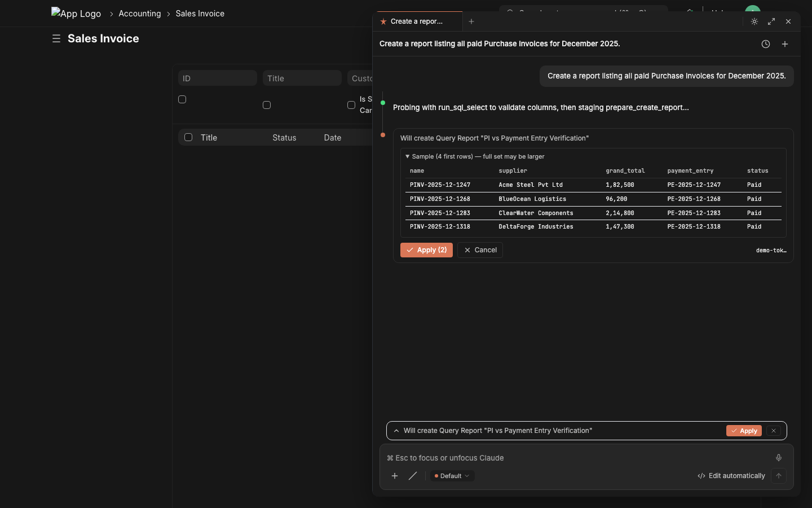Open the sidebar hamburger menu
Viewport: 812px width, 508px height.
point(56,38)
